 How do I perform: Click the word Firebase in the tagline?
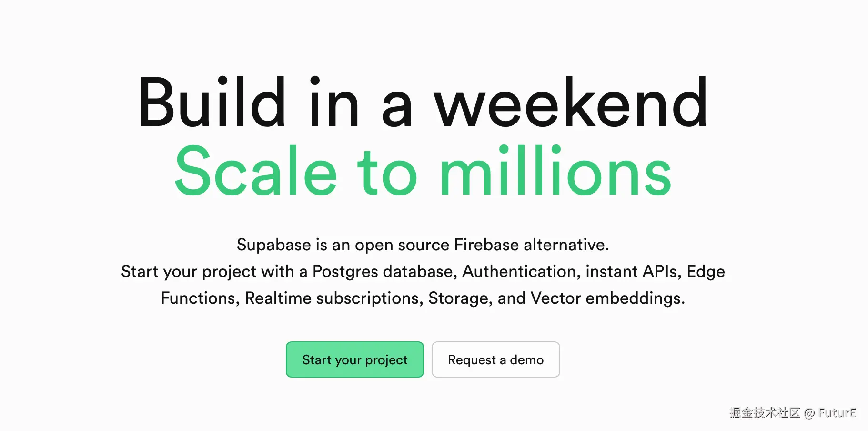pyautogui.click(x=486, y=245)
